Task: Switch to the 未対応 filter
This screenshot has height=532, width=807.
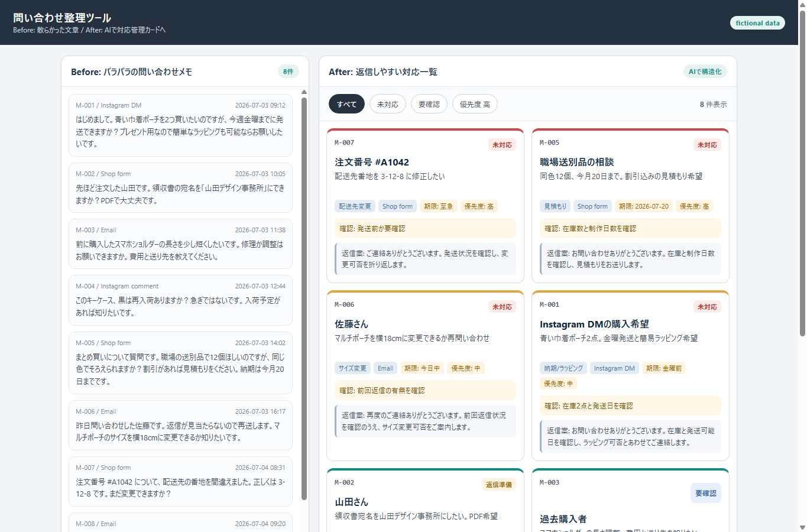Action: click(x=388, y=104)
